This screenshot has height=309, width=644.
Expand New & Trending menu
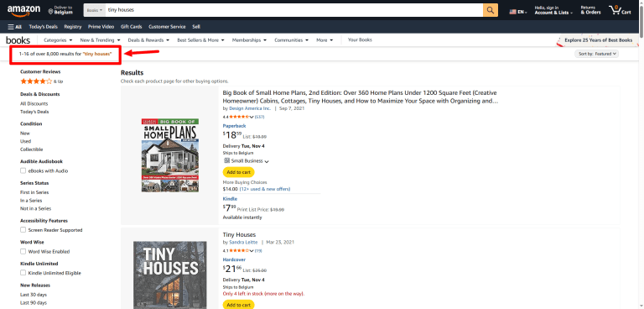(101, 40)
